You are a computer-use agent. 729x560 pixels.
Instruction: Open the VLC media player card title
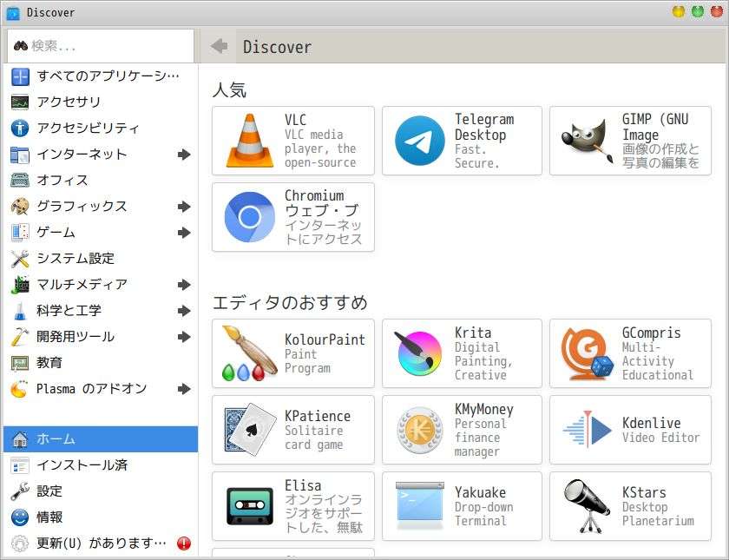coord(295,120)
